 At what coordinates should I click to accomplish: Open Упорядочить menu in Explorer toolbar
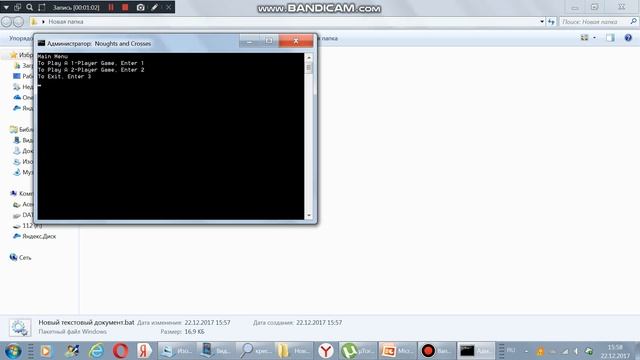(x=20, y=38)
